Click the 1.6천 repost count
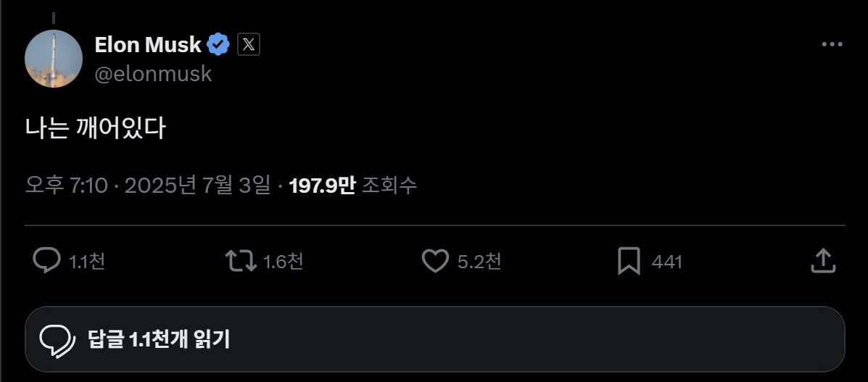This screenshot has width=868, height=382. pos(284,261)
